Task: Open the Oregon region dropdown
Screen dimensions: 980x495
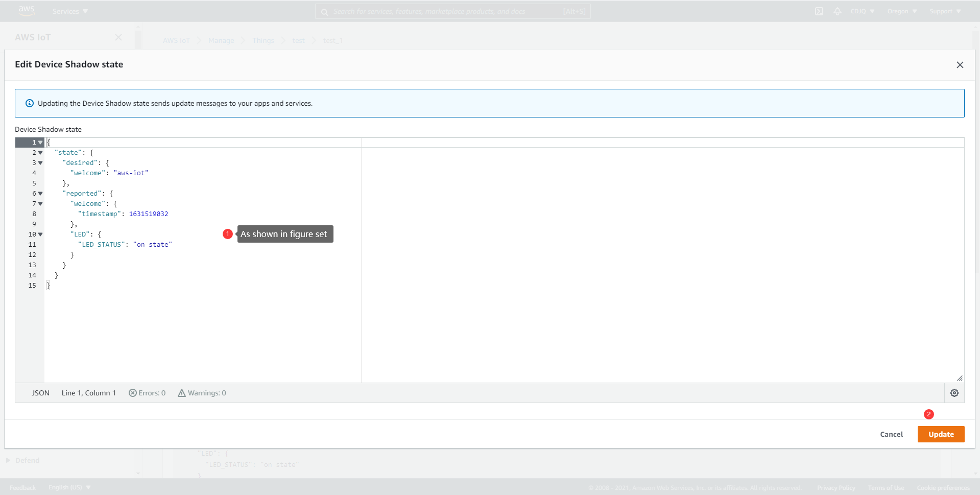Action: point(902,11)
